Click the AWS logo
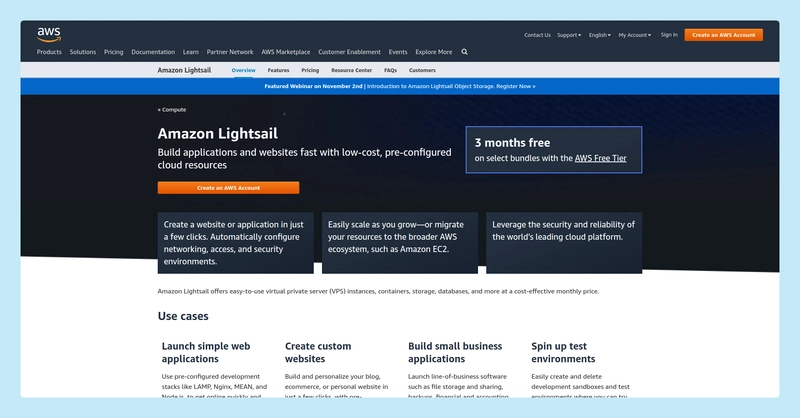Image resolution: width=800 pixels, height=418 pixels. point(49,35)
